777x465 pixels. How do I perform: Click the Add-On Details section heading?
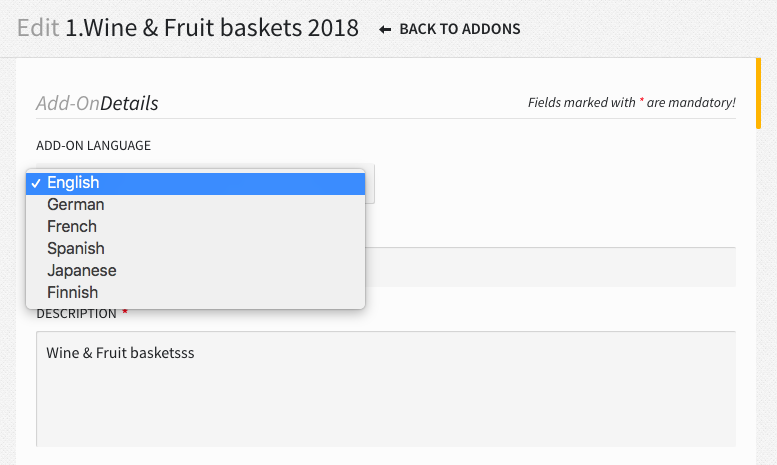[x=97, y=103]
